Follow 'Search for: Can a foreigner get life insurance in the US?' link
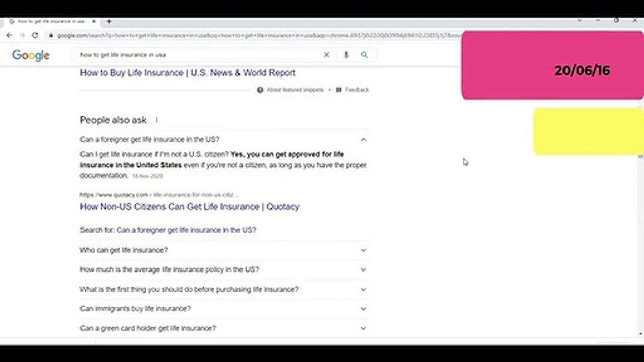This screenshot has height=362, width=644. pos(186,230)
